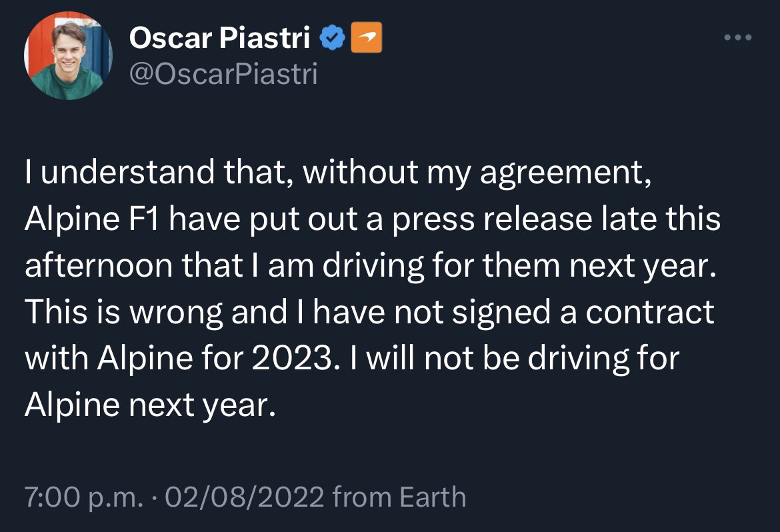The height and width of the screenshot is (532, 780).
Task: Click the word "contract" in the tweet
Action: point(650,313)
